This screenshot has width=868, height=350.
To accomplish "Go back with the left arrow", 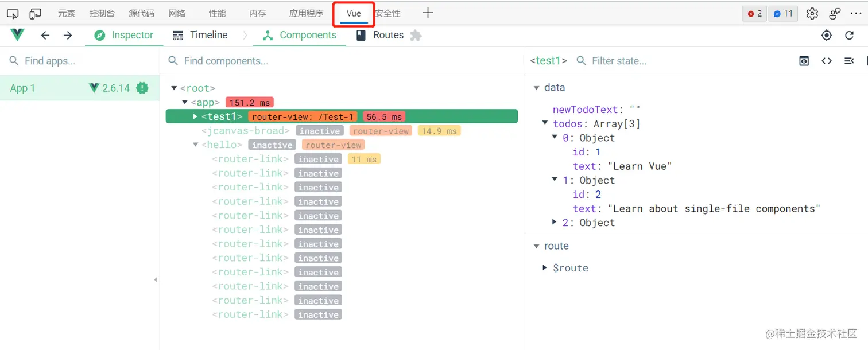I will (45, 36).
